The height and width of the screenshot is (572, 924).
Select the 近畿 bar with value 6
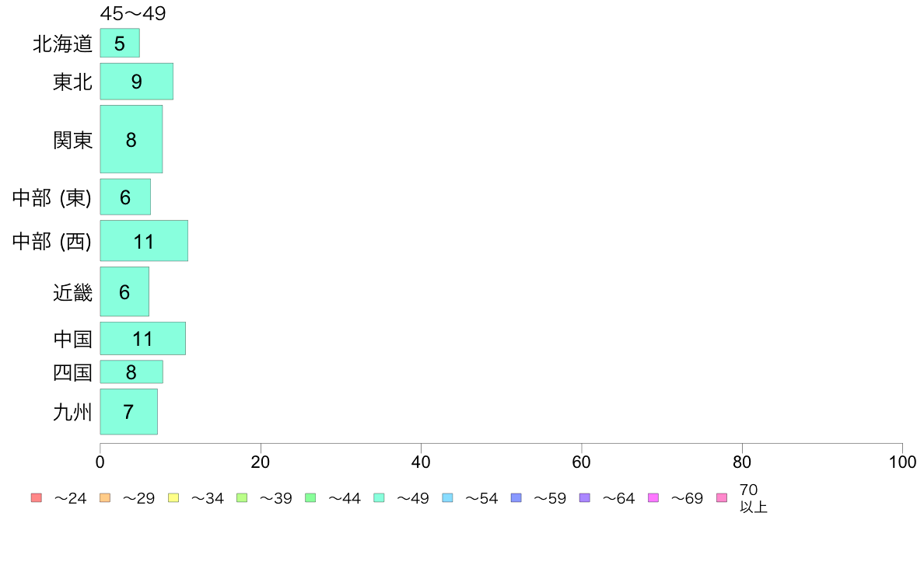click(x=124, y=291)
